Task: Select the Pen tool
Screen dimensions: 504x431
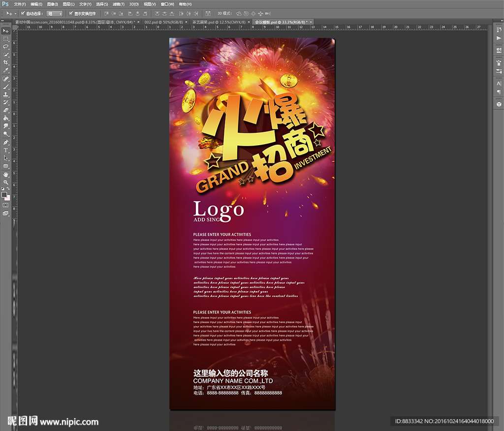Action: [6, 142]
